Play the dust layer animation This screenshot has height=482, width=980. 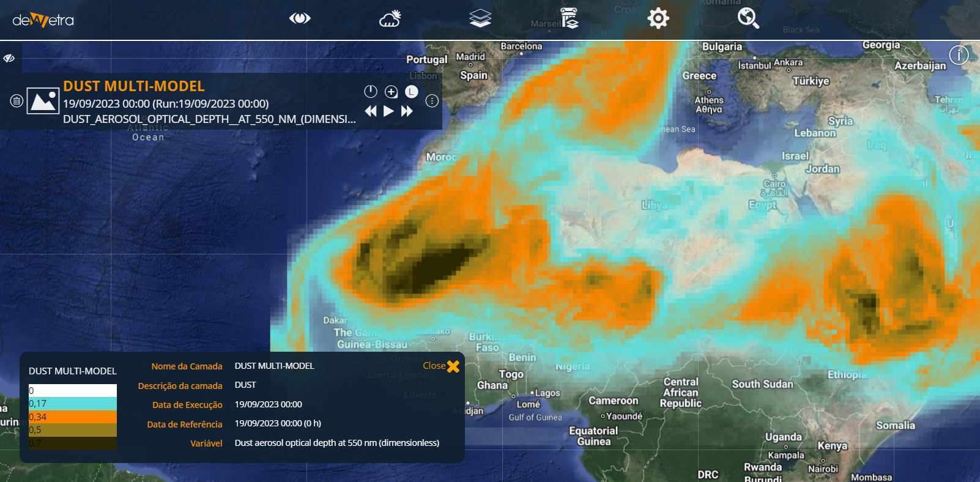tap(388, 111)
